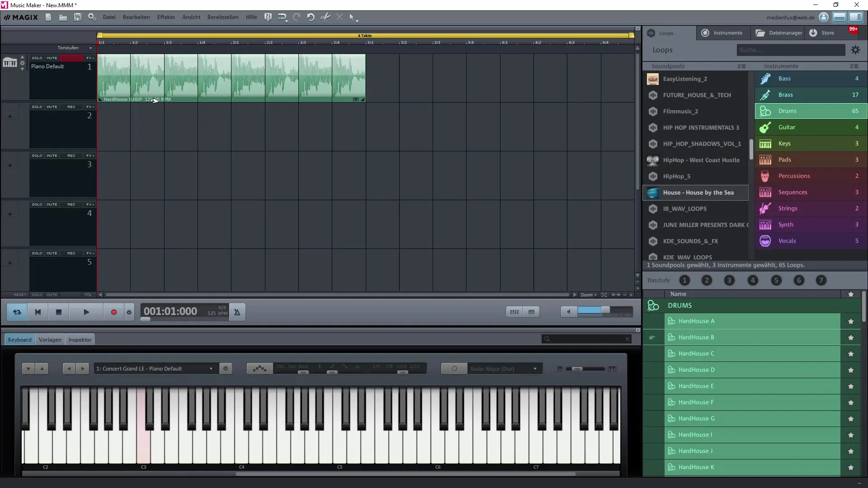Start recording with red record button
Image resolution: width=868 pixels, height=488 pixels.
pos(113,312)
